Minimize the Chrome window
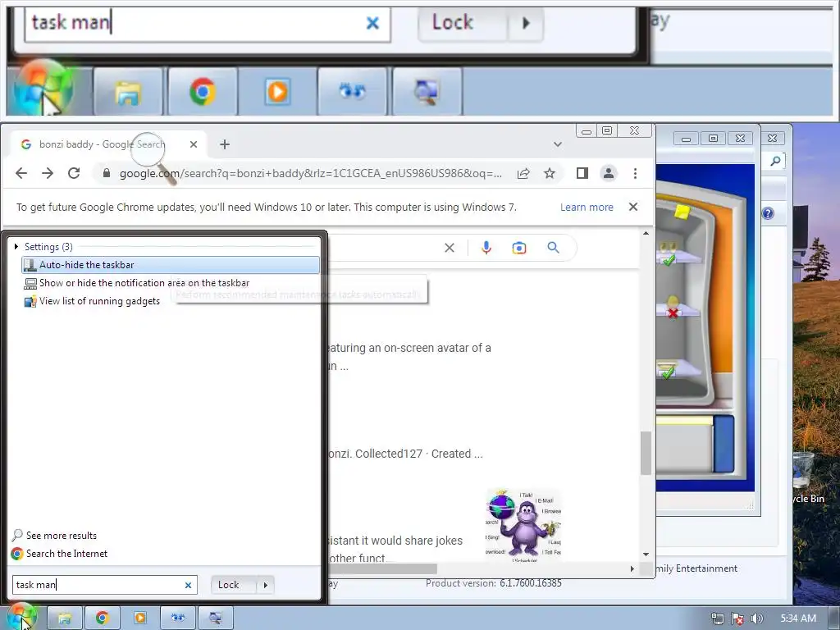The height and width of the screenshot is (630, 840). (587, 130)
